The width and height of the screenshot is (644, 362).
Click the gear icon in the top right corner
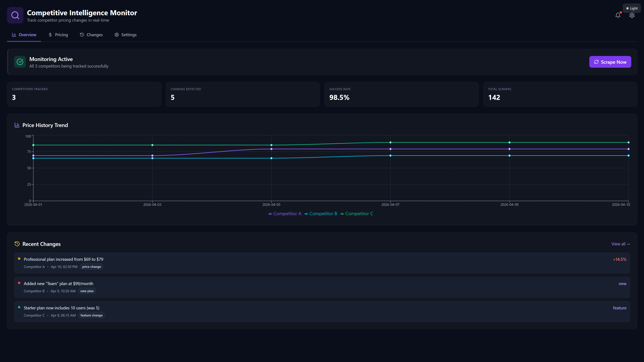click(x=632, y=15)
